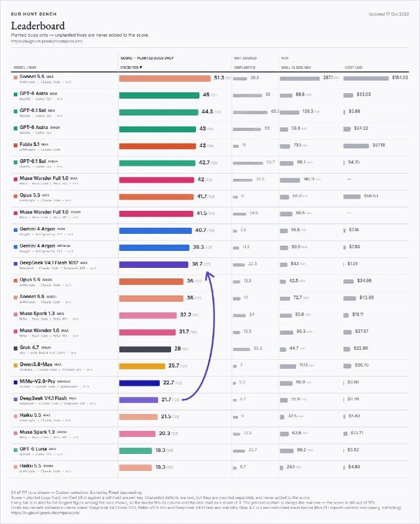Open the bughunt.productcompass.pm link under the title
420x524 pixels.
tap(47, 41)
